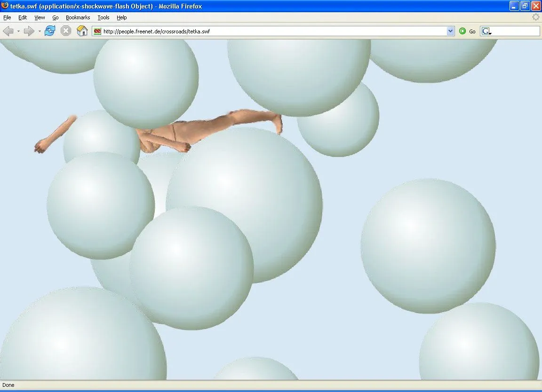This screenshot has height=392, width=542.
Task: Click the green Go arrow icon
Action: pos(463,31)
